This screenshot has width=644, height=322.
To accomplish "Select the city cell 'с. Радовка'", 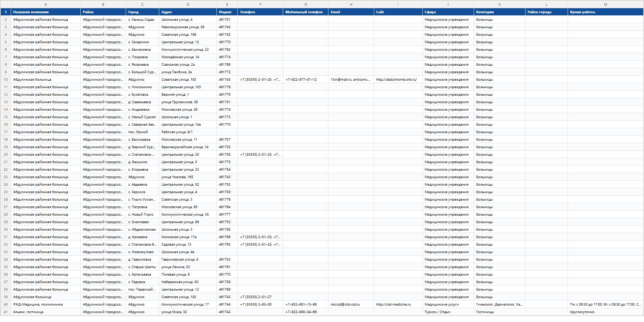I will (x=142, y=282).
